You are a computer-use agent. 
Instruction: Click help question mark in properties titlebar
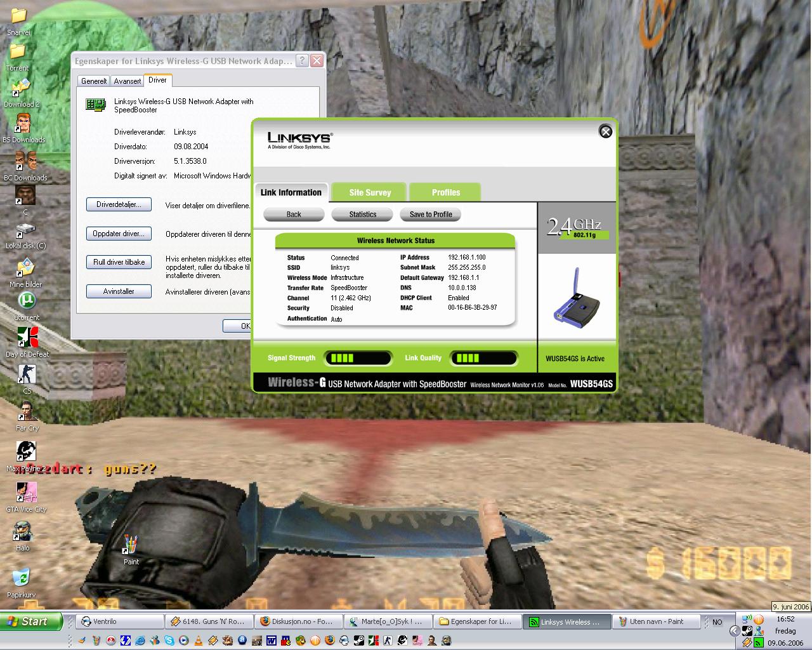click(x=303, y=61)
